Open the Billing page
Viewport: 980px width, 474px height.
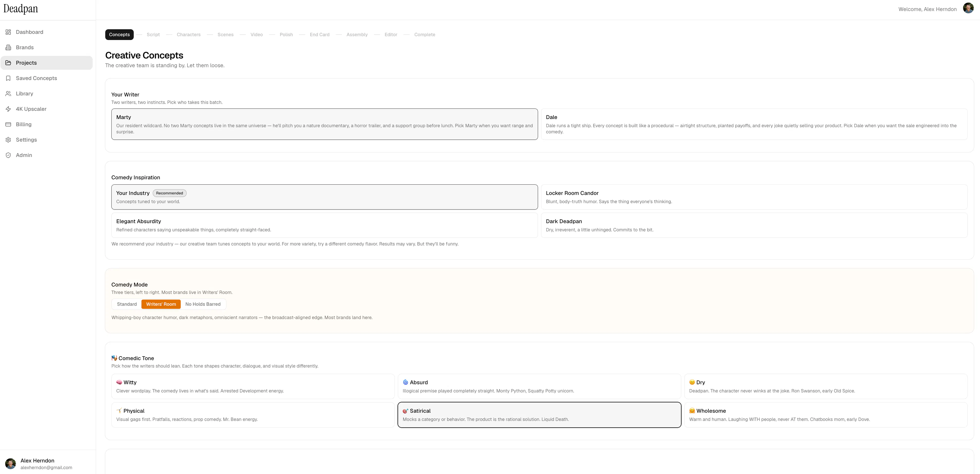point(46,124)
